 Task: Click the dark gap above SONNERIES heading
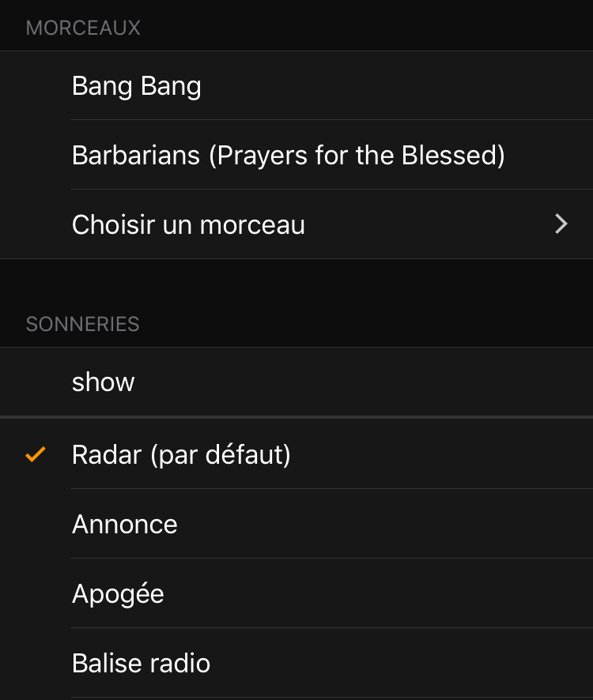pos(296,283)
